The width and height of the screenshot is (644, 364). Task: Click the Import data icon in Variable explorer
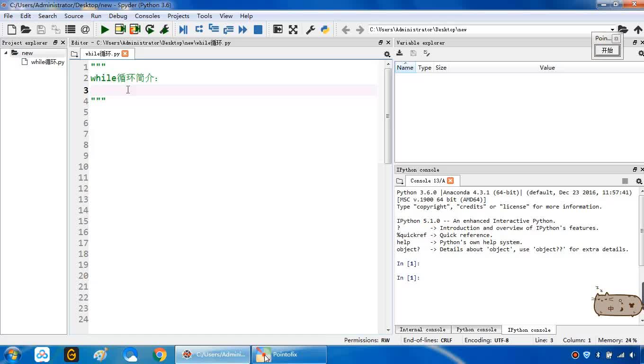click(400, 54)
